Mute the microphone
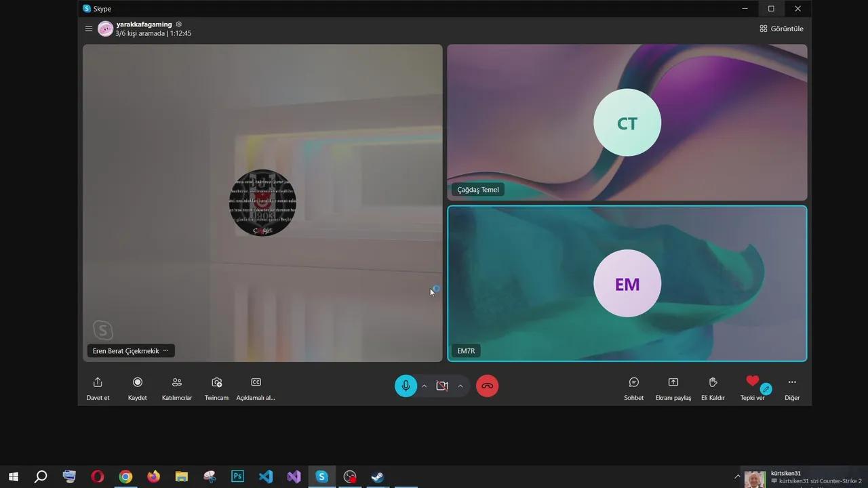Viewport: 868px width, 488px height. pos(405,386)
